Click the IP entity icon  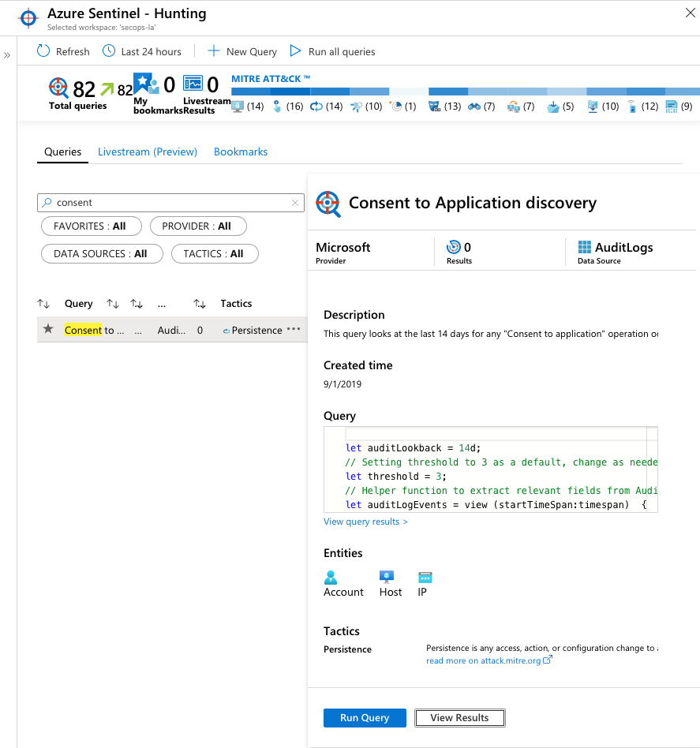425,578
